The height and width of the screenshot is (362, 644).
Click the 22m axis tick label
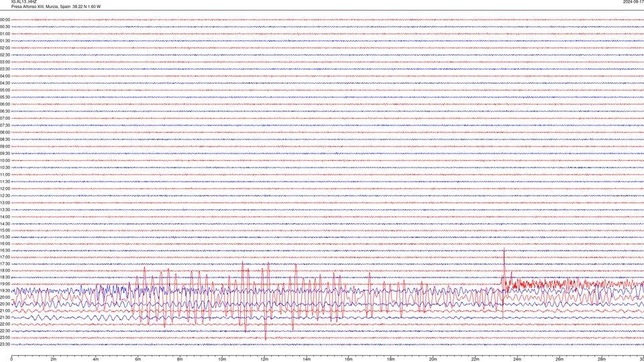point(475,359)
